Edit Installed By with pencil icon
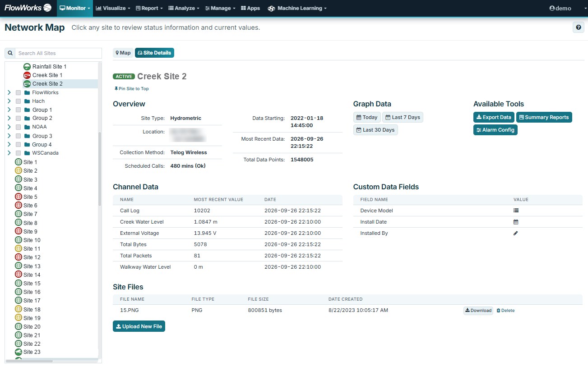The height and width of the screenshot is (371, 588). 516,233
